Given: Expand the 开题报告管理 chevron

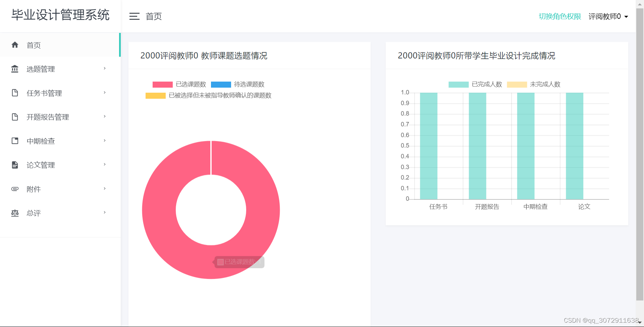Looking at the screenshot, I should [x=105, y=116].
